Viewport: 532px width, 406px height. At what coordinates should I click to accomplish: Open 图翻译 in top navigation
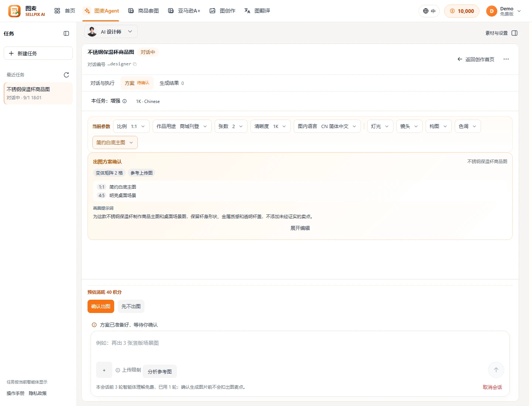tap(257, 11)
